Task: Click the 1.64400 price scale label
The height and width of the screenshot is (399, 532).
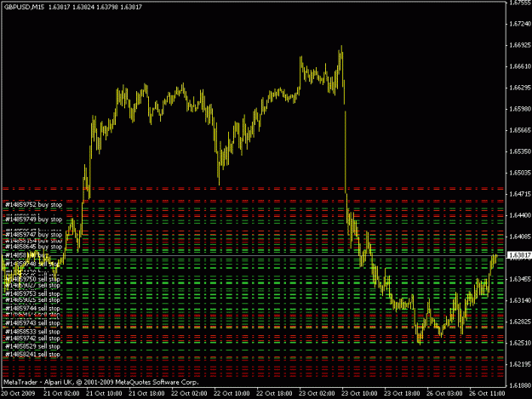Action: click(519, 215)
